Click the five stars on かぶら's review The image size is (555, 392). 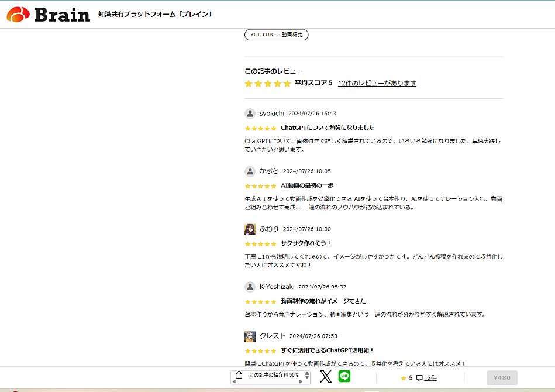[260, 186]
